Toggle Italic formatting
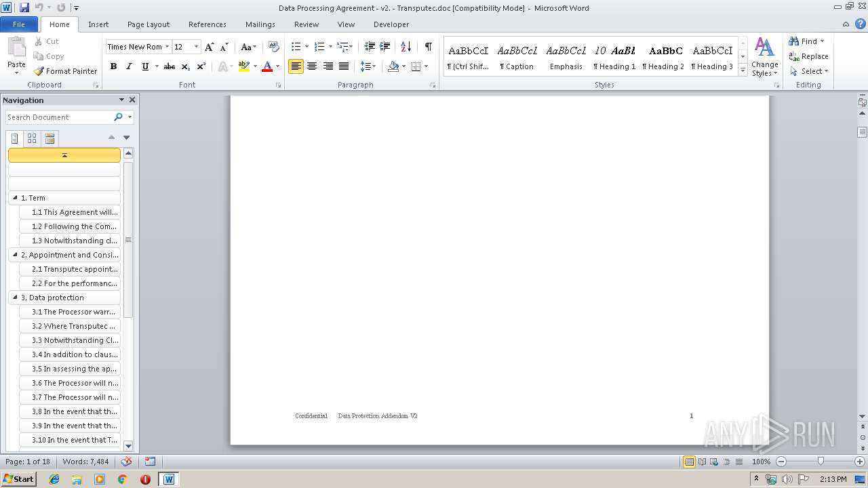Image resolution: width=868 pixels, height=488 pixels. point(129,66)
